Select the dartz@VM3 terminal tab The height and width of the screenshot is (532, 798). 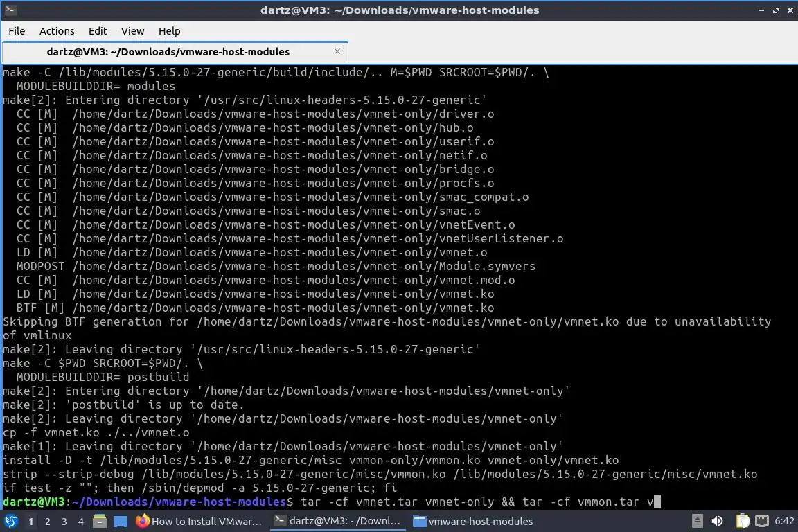pos(175,52)
